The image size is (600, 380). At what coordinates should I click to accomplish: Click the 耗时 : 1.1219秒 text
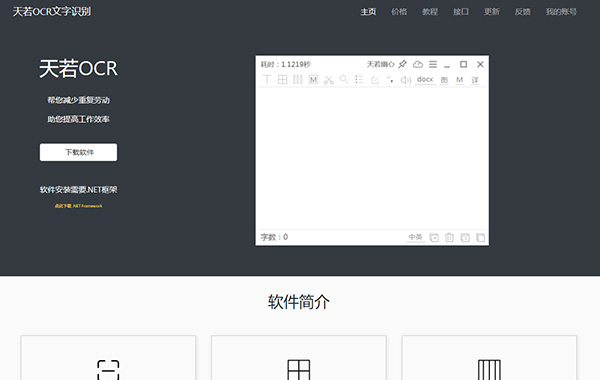click(x=285, y=64)
